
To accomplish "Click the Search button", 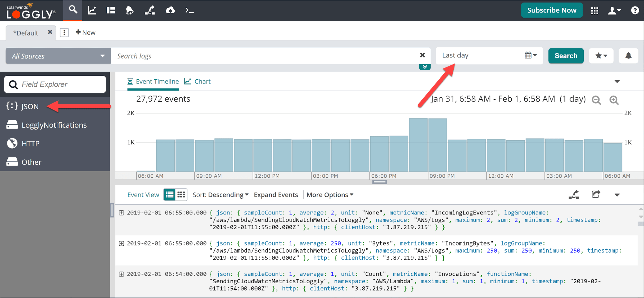I will pos(566,56).
